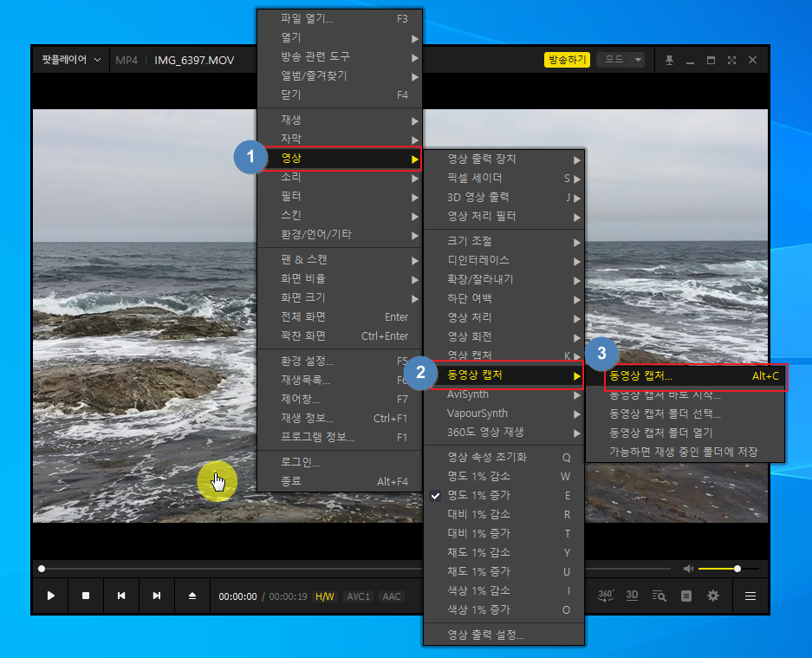Expand the 스킨 submenu
This screenshot has width=812, height=658.
point(340,216)
